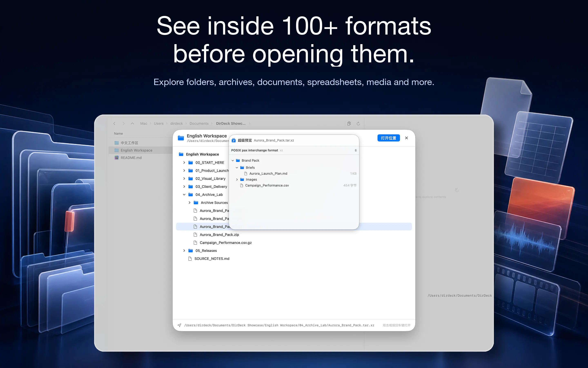Expand the 01_Product_Launch folder
The width and height of the screenshot is (588, 368).
tap(184, 171)
